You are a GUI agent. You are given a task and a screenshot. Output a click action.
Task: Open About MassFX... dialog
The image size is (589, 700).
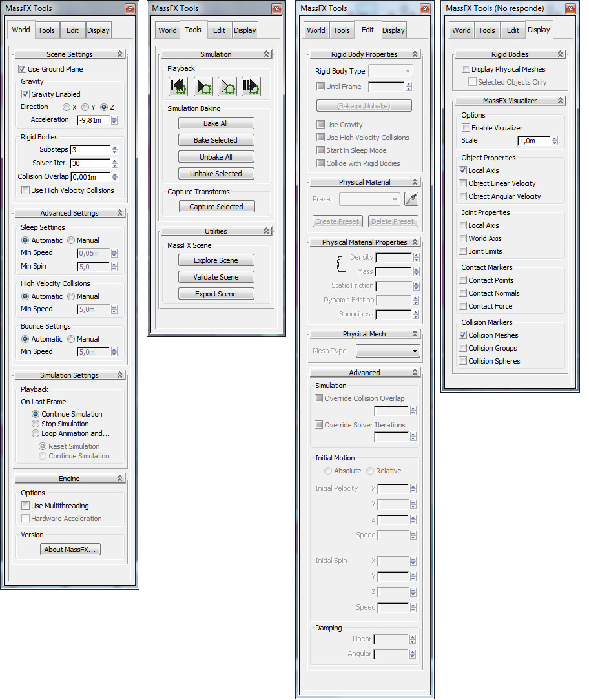[x=70, y=549]
